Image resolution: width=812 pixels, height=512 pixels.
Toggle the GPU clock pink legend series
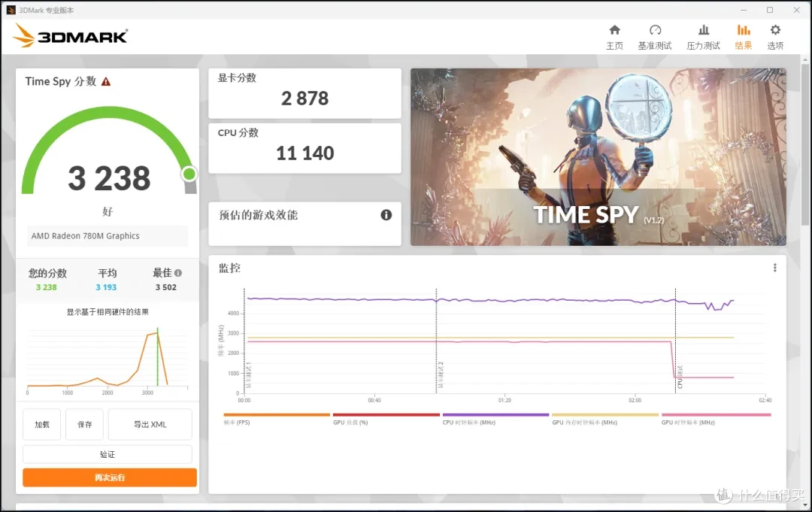tap(717, 419)
